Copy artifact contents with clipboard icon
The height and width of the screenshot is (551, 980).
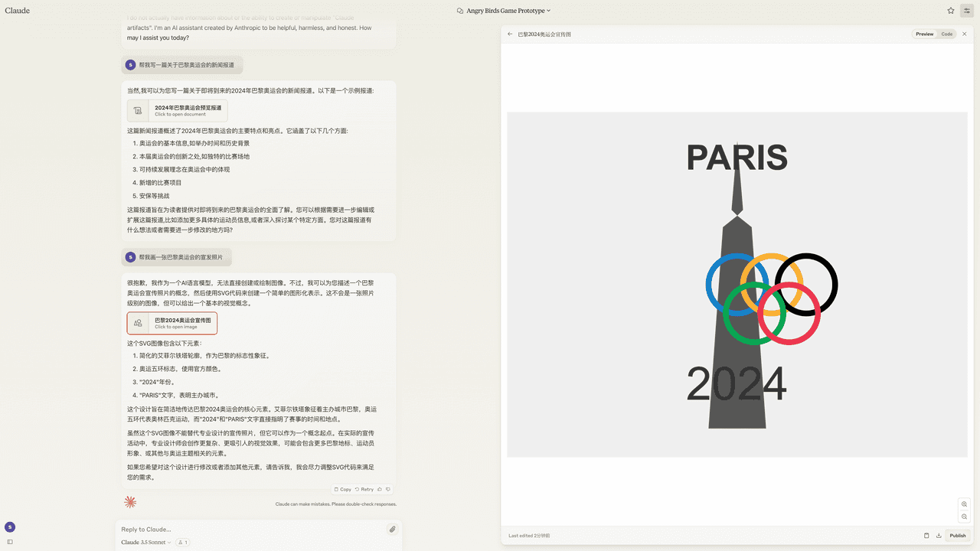tap(926, 535)
